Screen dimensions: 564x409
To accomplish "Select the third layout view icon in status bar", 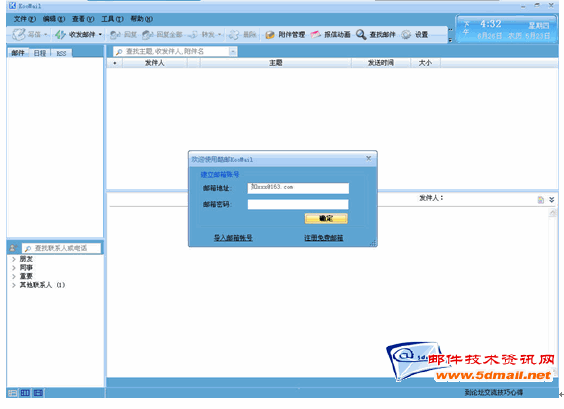I will pyautogui.click(x=38, y=393).
